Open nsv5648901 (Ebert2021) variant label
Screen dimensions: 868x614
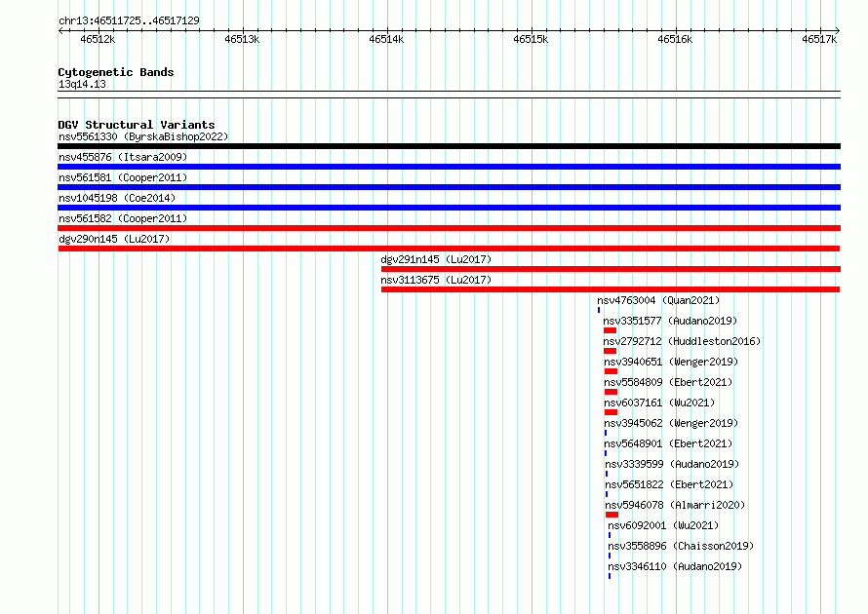668,443
